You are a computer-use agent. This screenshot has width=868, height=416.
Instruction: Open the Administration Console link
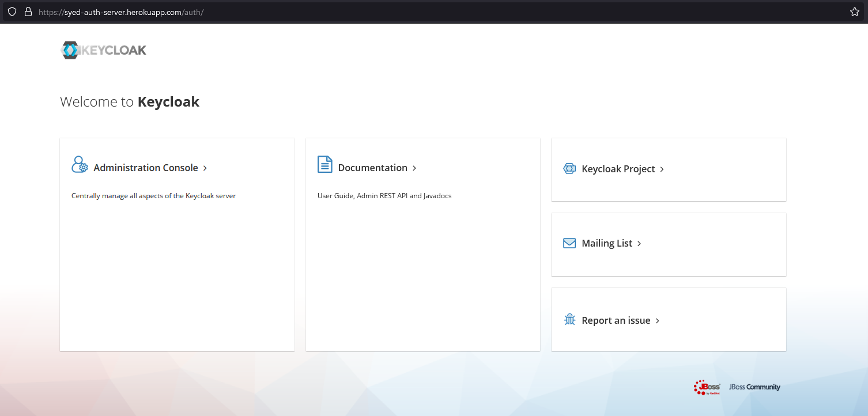point(146,168)
